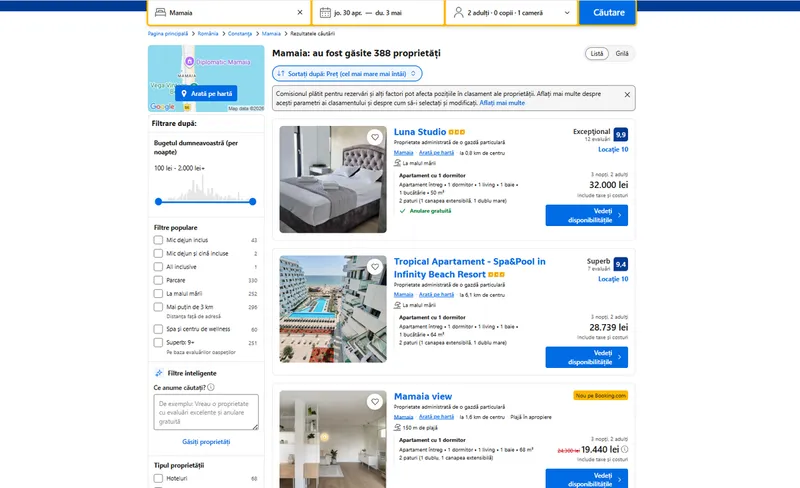800x488 pixels.
Task: Save Luna Studio with heart icon
Action: click(x=375, y=137)
